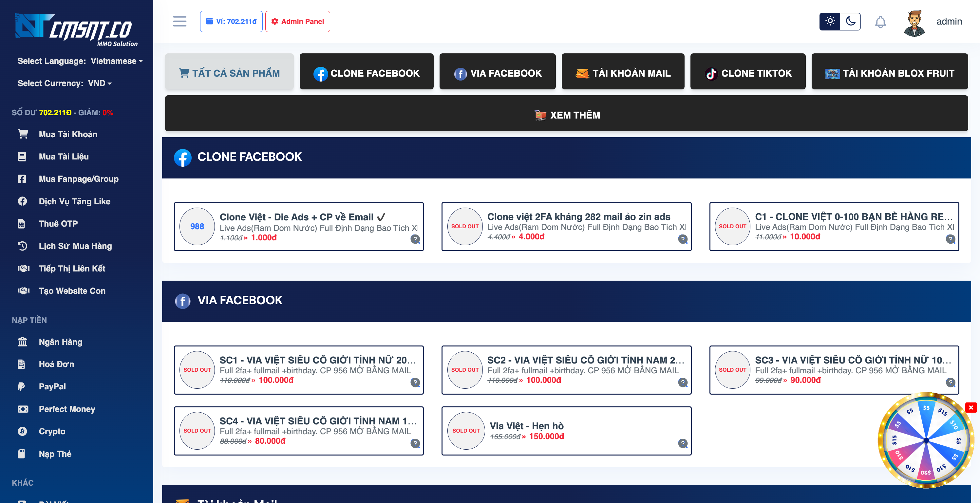
Task: Click the PayPal sidebar icon
Action: click(x=21, y=386)
